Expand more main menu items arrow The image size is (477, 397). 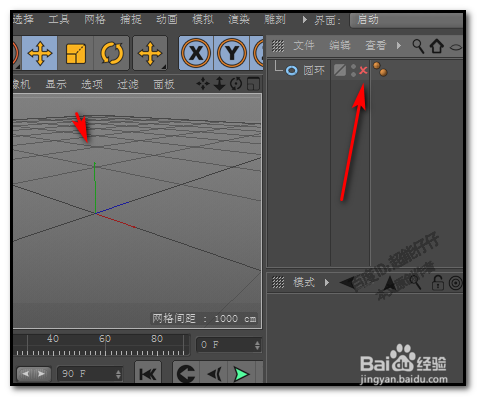click(304, 20)
